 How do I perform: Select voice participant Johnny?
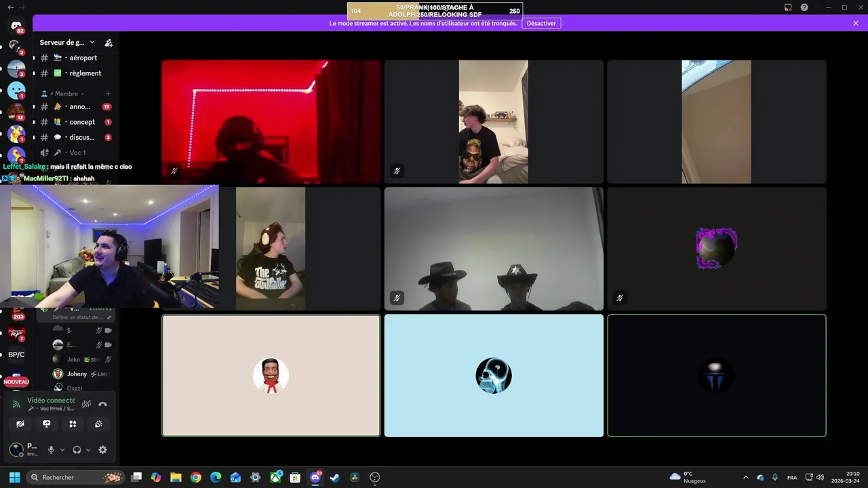(81, 373)
